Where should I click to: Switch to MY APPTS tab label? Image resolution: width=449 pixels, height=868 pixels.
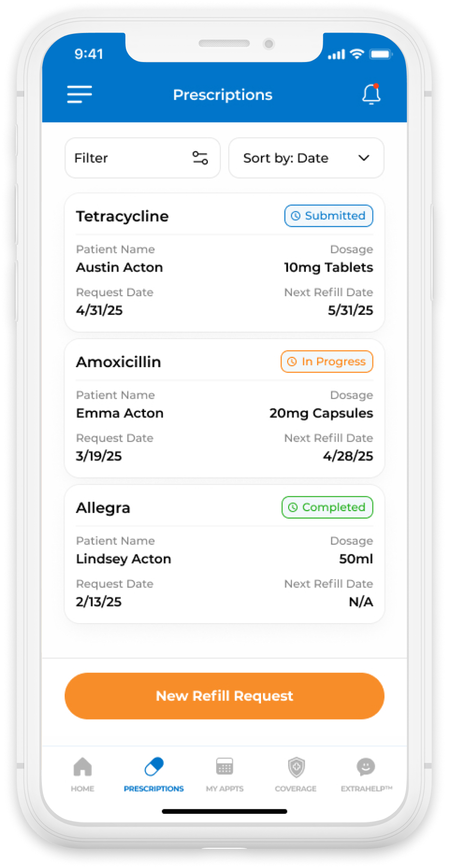[x=224, y=789]
